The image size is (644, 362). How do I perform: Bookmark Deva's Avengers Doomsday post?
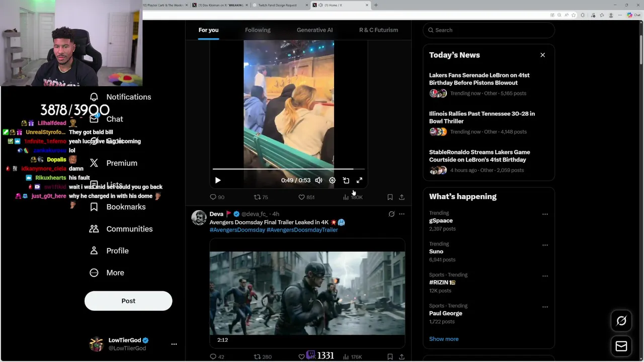pos(390,356)
